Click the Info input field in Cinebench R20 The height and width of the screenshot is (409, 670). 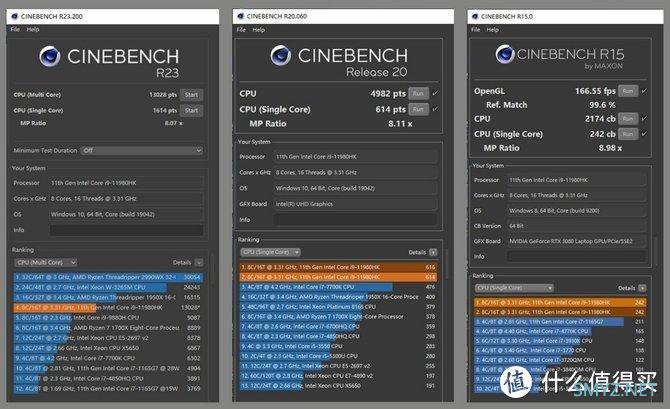(356, 220)
